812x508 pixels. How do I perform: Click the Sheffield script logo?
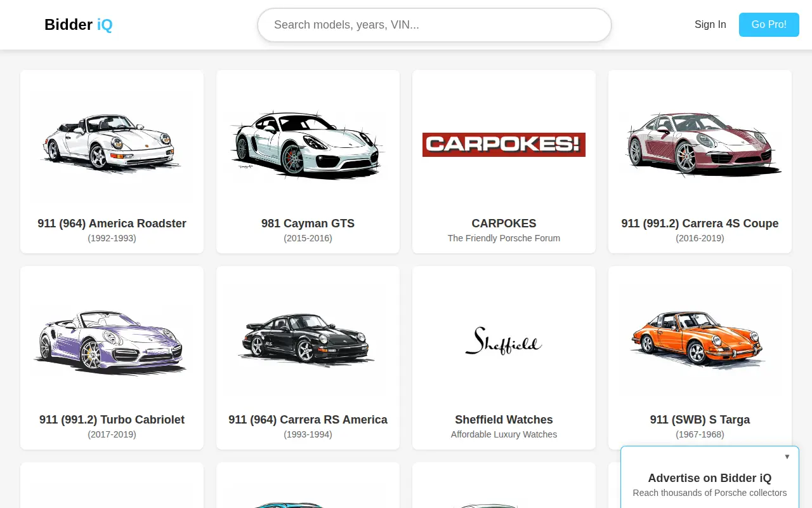click(x=504, y=340)
